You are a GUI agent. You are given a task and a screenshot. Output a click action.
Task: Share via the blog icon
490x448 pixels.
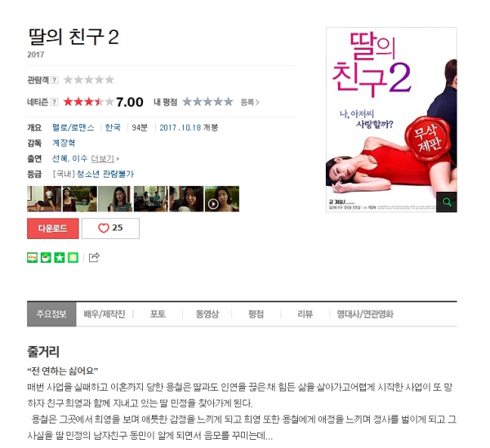click(x=32, y=258)
